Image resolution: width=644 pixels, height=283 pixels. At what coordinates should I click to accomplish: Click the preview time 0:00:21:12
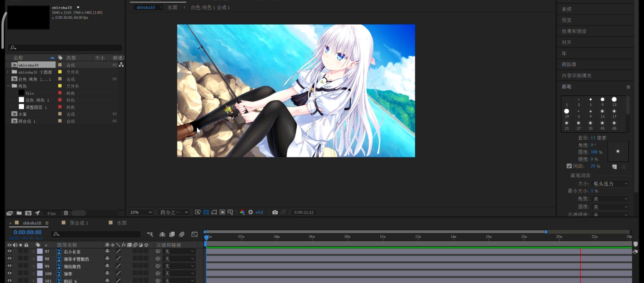click(304, 212)
